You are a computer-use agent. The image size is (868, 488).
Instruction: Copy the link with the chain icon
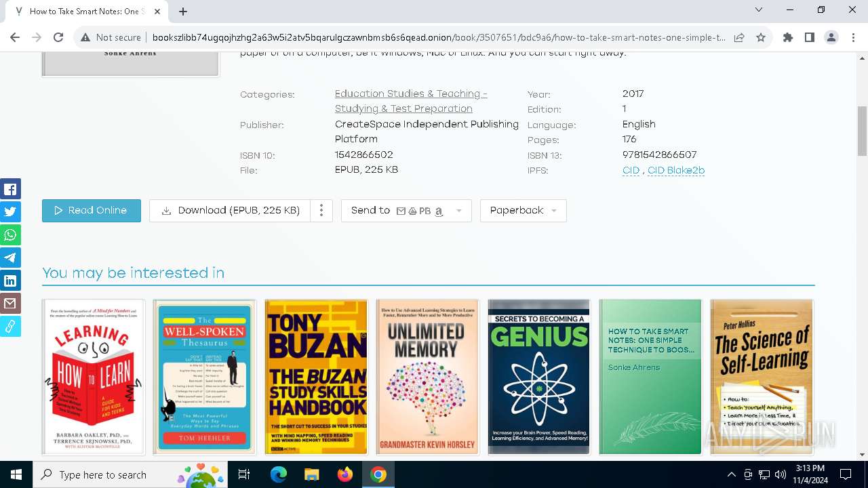[x=10, y=327]
